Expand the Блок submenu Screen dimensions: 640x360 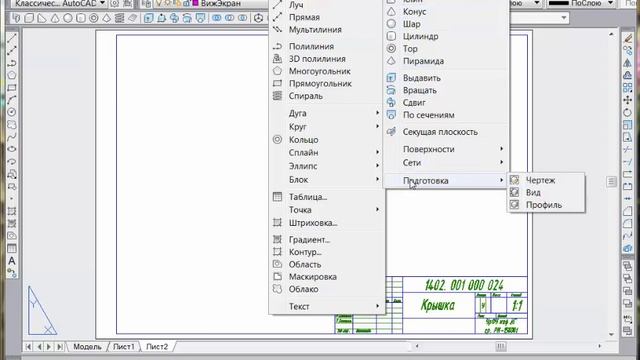tap(327, 180)
